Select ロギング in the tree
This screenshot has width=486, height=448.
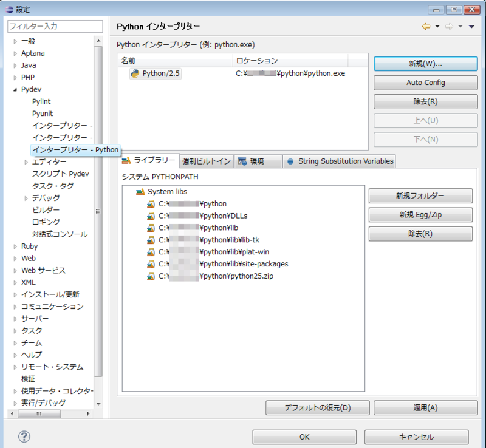pos(46,222)
